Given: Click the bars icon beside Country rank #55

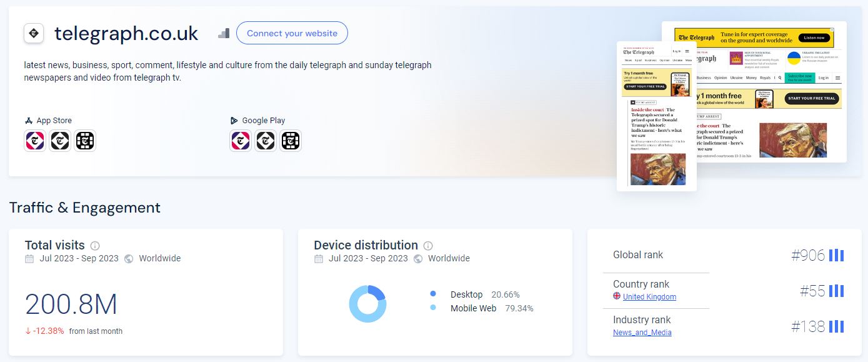Looking at the screenshot, I should click(836, 291).
